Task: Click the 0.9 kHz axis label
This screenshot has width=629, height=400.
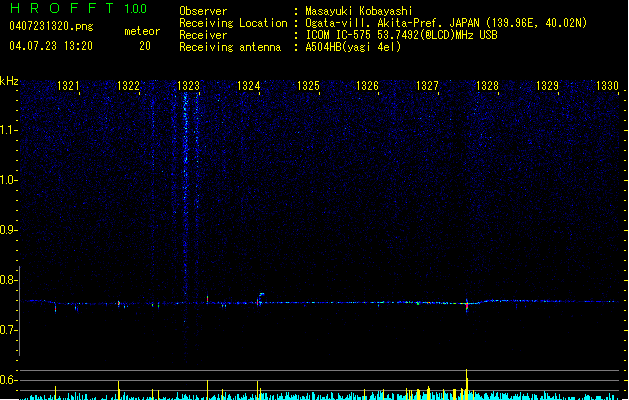Action: pyautogui.click(x=8, y=230)
